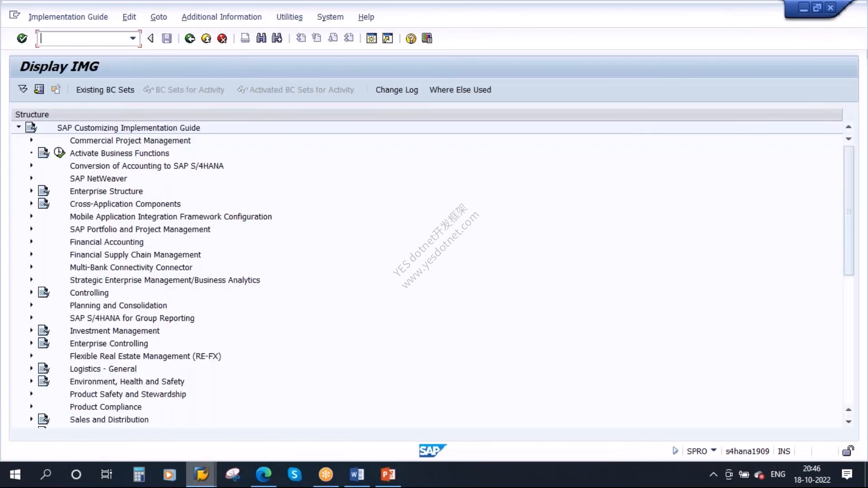Expand the Financial Accounting node
This screenshot has width=868, height=488.
[31, 241]
